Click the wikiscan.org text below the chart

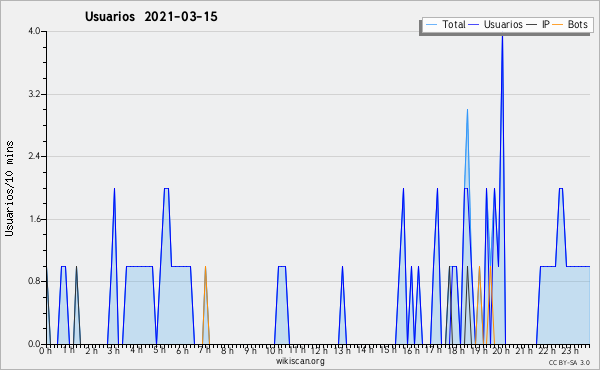click(300, 361)
